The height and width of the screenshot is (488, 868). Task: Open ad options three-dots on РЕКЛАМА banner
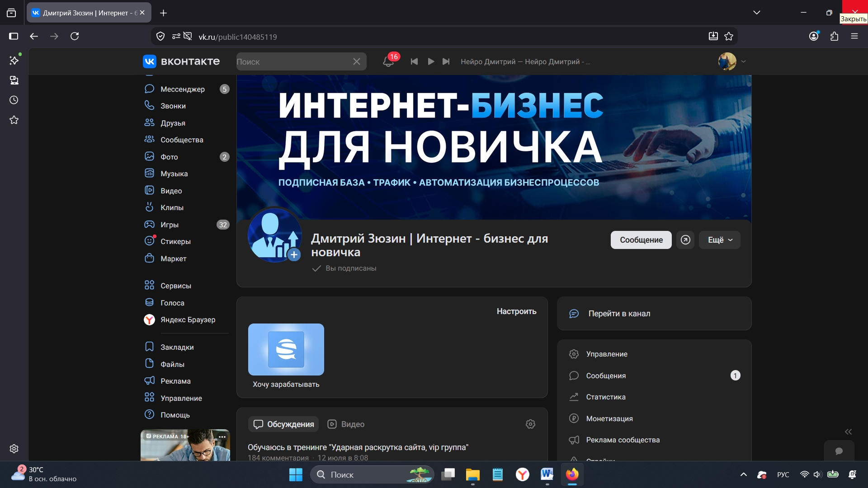(222, 436)
